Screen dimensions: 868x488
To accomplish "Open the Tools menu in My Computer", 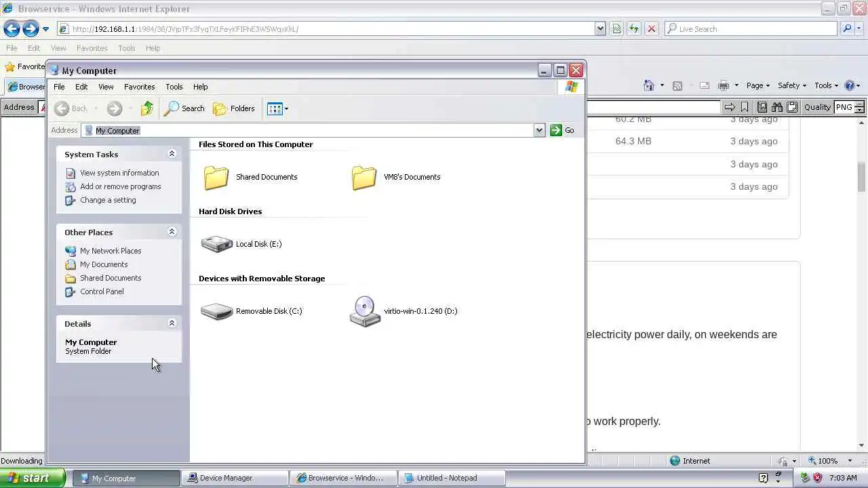I will (x=174, y=87).
